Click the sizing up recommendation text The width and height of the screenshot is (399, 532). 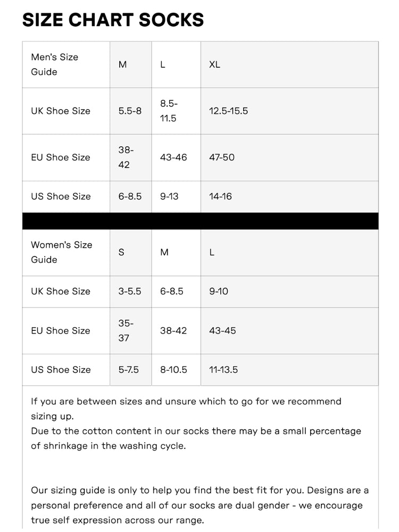186,409
